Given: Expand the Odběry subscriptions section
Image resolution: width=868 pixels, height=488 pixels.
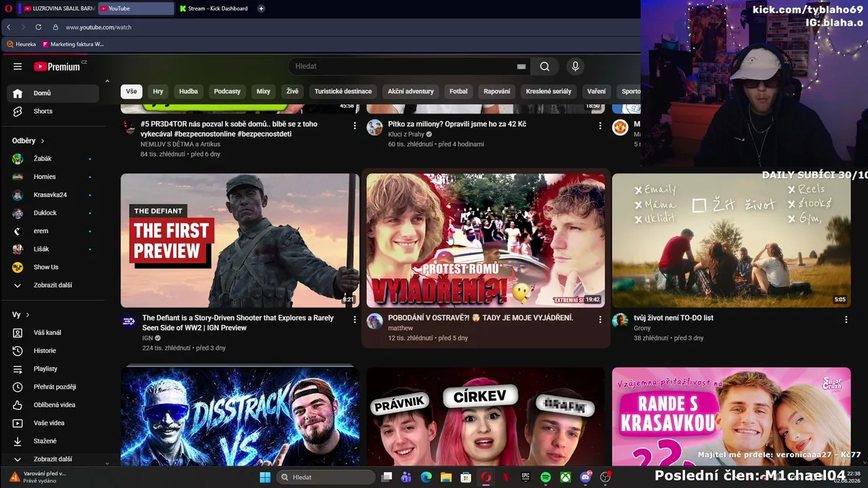Looking at the screenshot, I should [x=28, y=141].
